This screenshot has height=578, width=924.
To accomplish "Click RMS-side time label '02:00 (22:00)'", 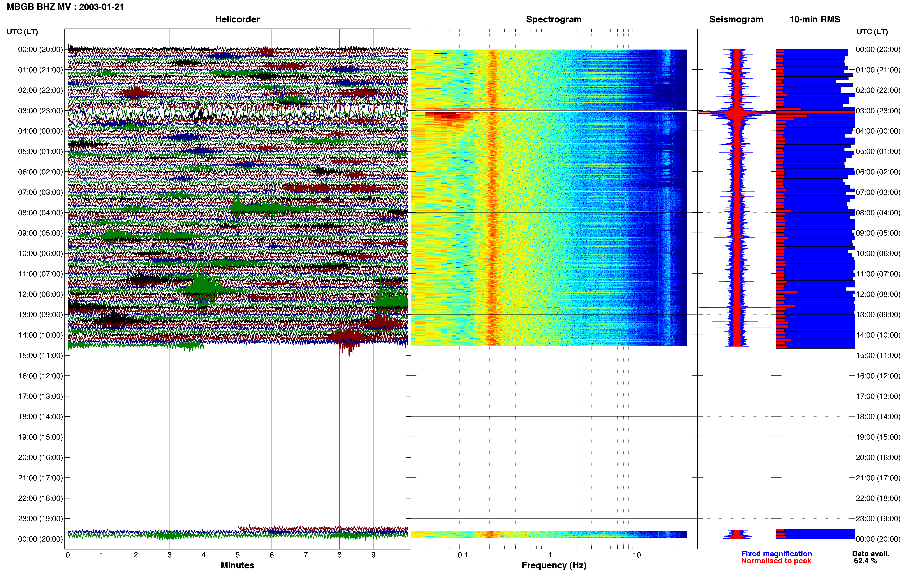I will 878,90.
